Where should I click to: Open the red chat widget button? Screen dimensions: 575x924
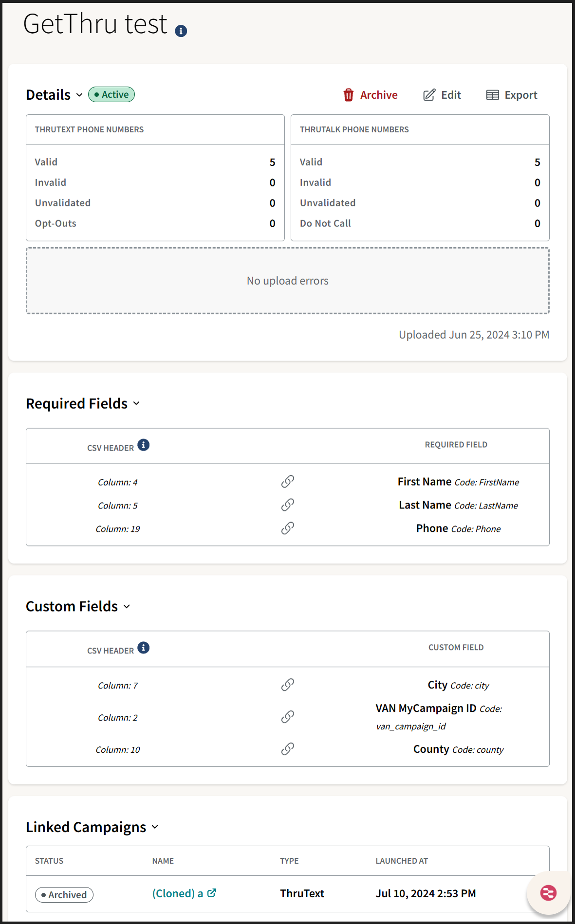(x=548, y=893)
